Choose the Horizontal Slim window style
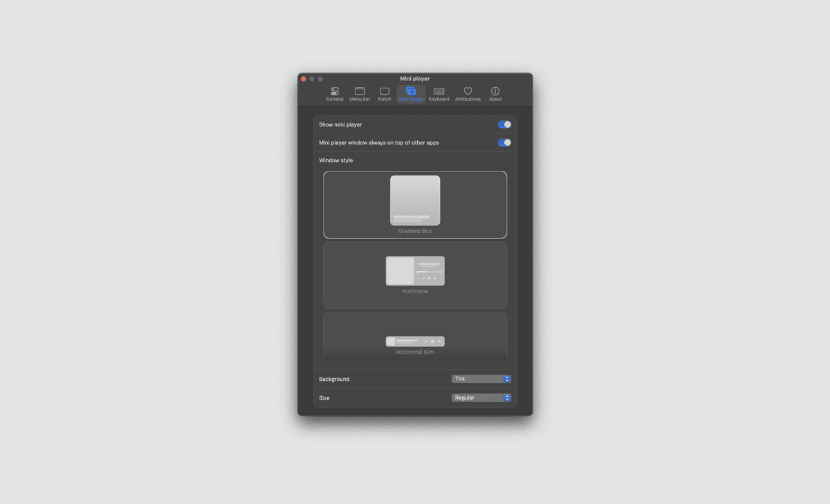The width and height of the screenshot is (830, 504). [x=415, y=337]
